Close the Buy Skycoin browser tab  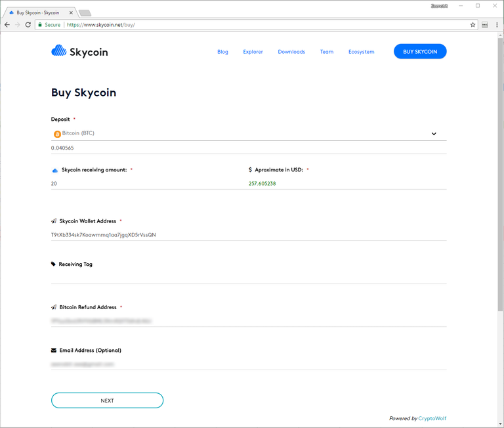(71, 13)
